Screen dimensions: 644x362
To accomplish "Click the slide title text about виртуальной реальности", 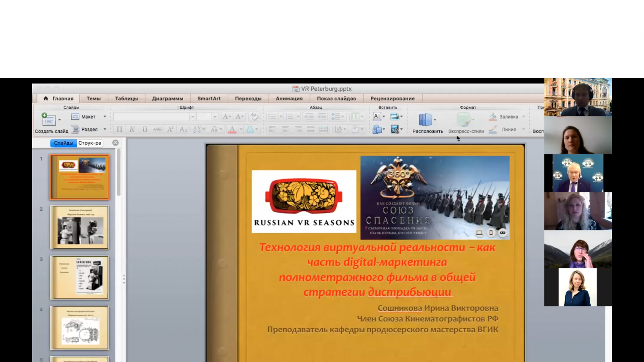I will [x=377, y=269].
